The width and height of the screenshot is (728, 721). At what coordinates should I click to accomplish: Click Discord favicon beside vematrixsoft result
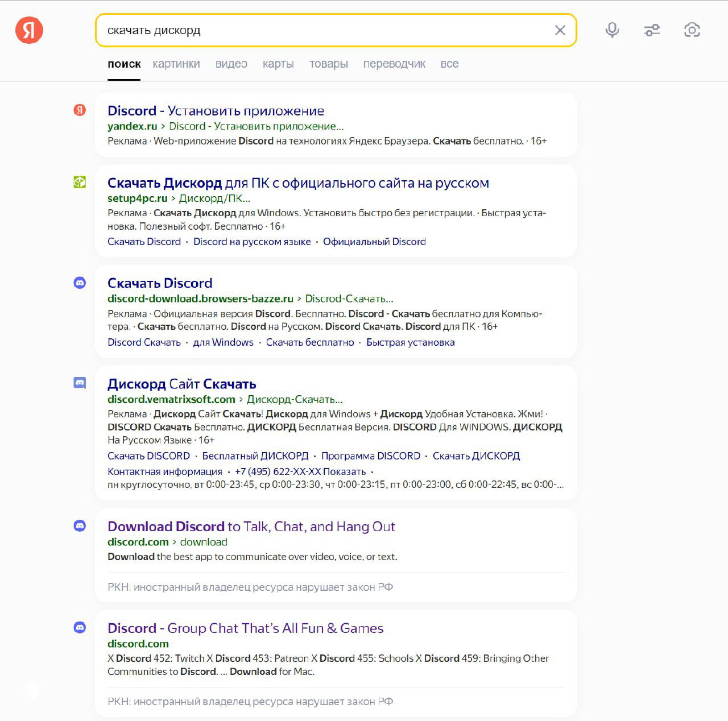point(80,383)
